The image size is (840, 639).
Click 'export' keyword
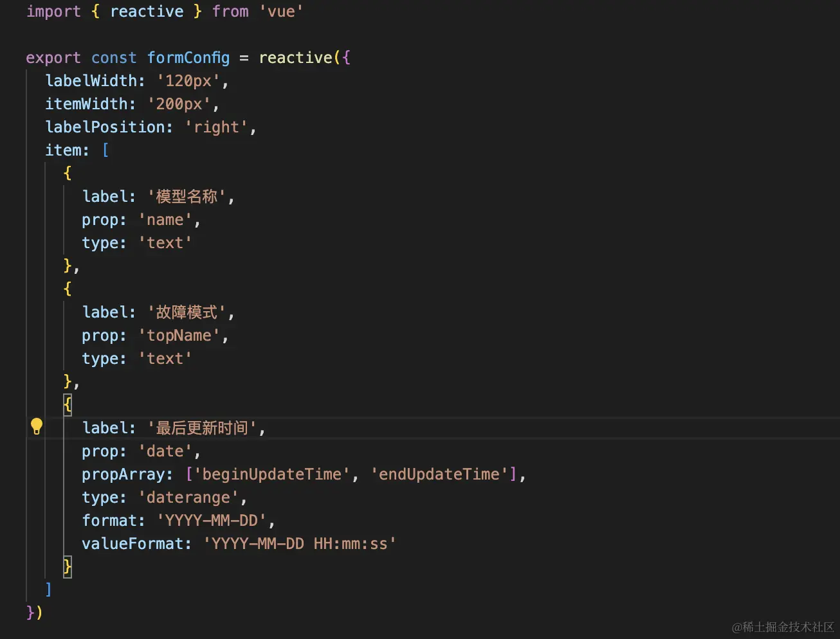[x=53, y=58]
